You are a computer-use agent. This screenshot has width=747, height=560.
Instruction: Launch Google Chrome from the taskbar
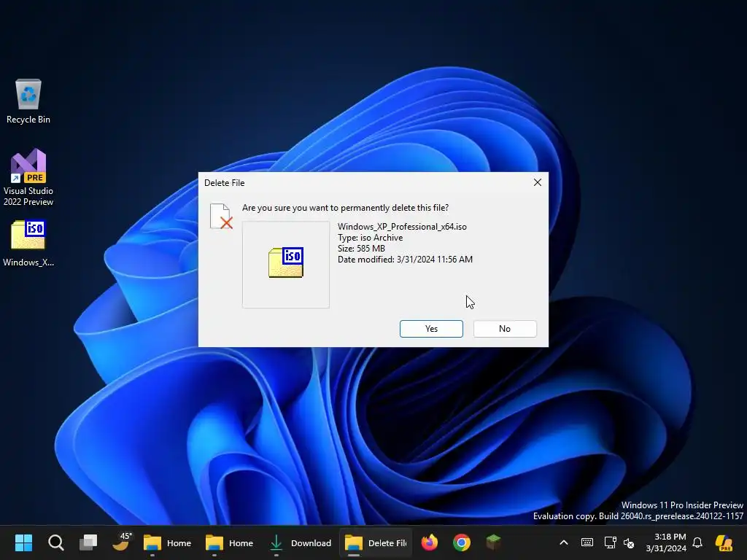pos(462,542)
